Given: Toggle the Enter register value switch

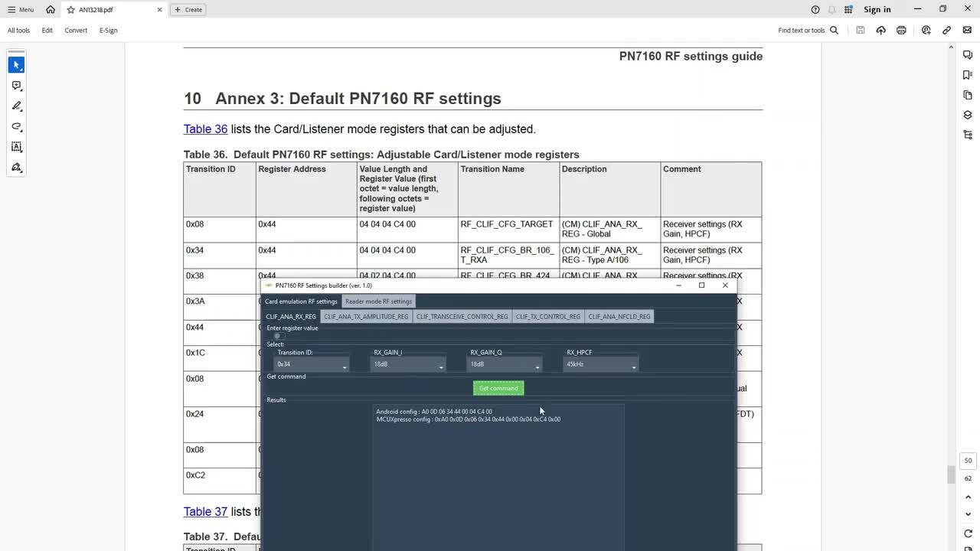Looking at the screenshot, I should [277, 335].
